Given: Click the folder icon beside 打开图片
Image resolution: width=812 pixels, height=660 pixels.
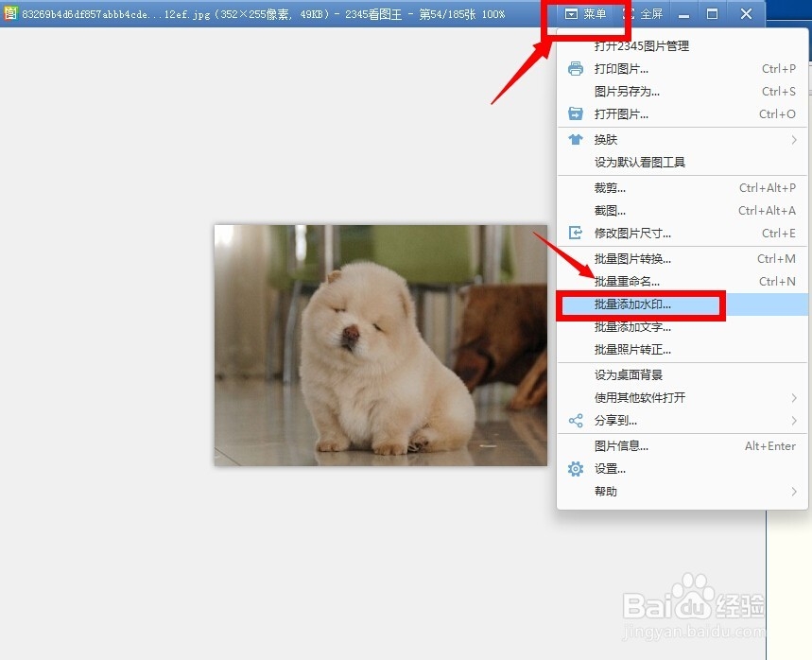Looking at the screenshot, I should pyautogui.click(x=576, y=113).
